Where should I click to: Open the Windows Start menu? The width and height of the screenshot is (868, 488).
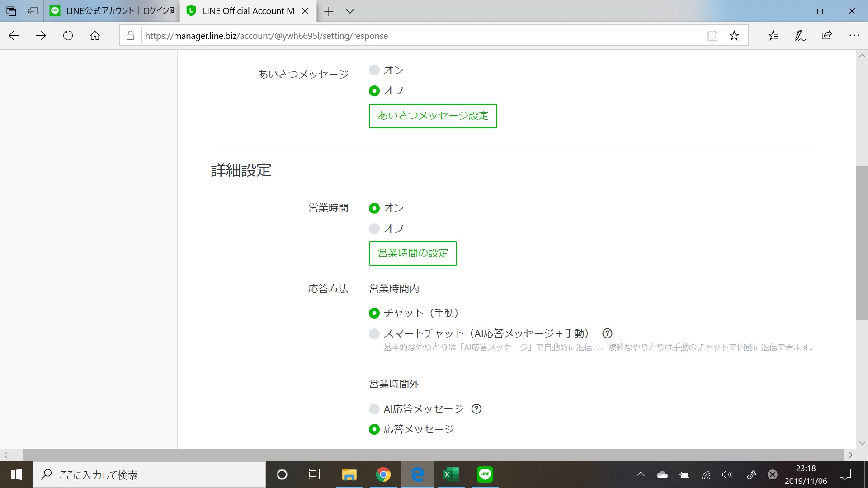(16, 474)
